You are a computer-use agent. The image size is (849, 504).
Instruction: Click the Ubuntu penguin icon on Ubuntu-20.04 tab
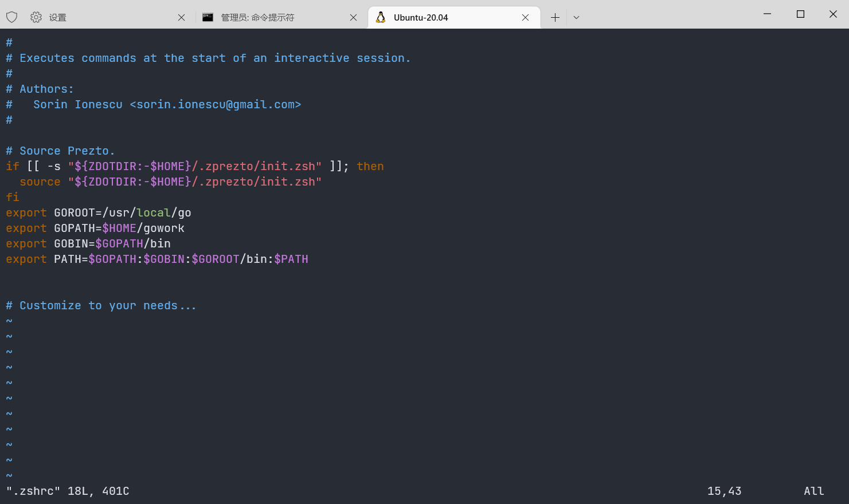click(380, 17)
